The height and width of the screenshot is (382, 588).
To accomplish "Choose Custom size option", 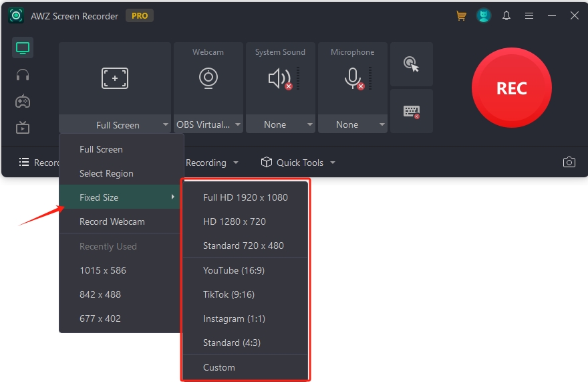I will point(245,367).
